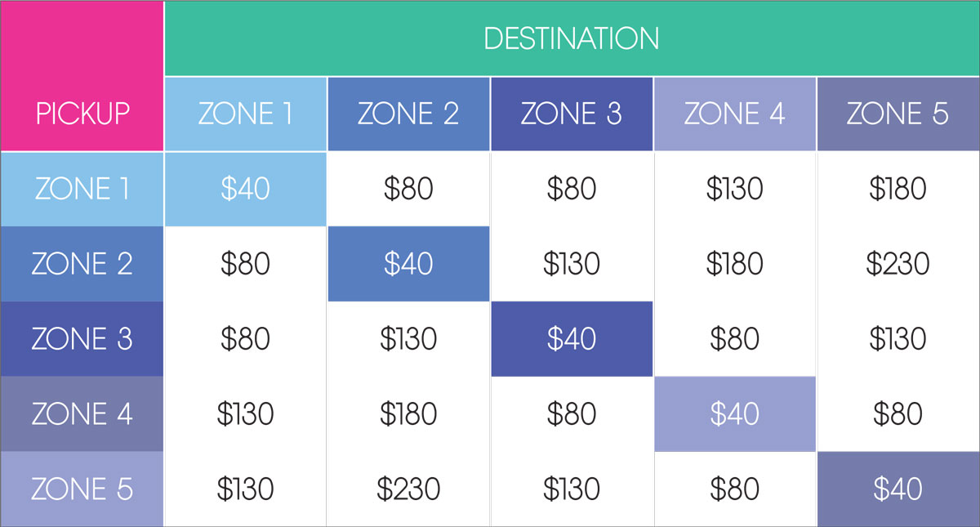Click the Zone 2 pickup row label

[x=82, y=264]
